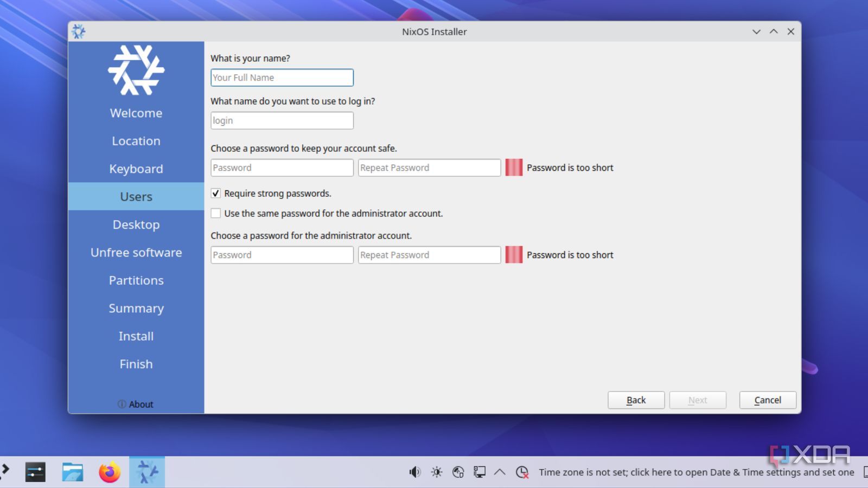The height and width of the screenshot is (488, 868).
Task: Toggle Require strong passwords checkbox
Action: [x=216, y=194]
